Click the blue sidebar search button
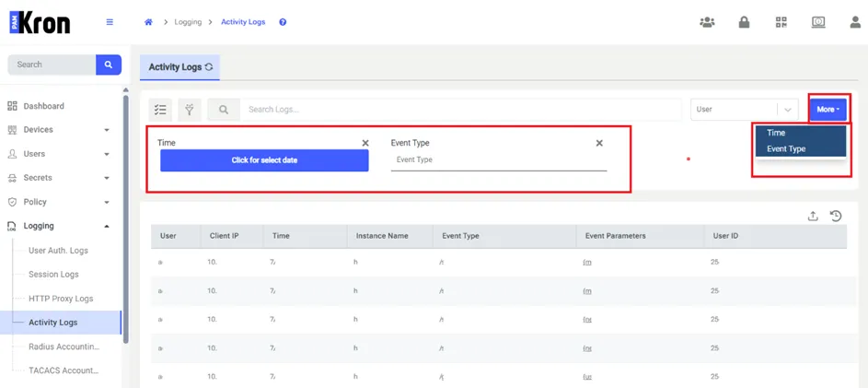The image size is (868, 388). tap(109, 65)
